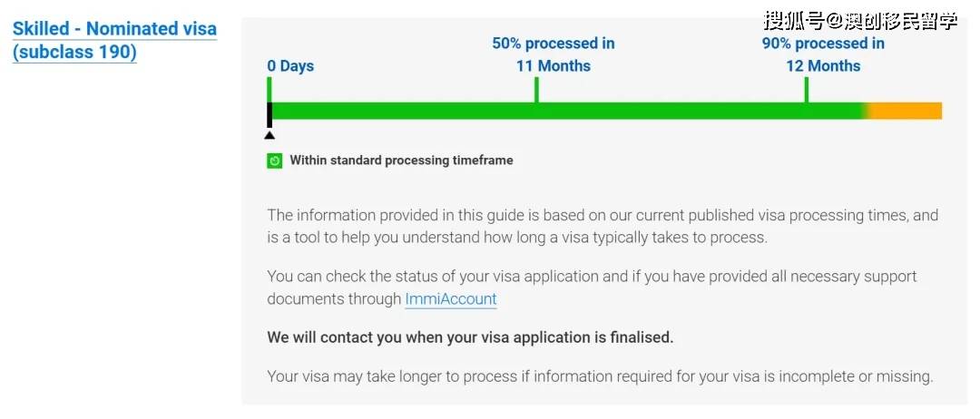Click the green tick mark above 12 Months
The image size is (980, 419).
click(x=806, y=89)
